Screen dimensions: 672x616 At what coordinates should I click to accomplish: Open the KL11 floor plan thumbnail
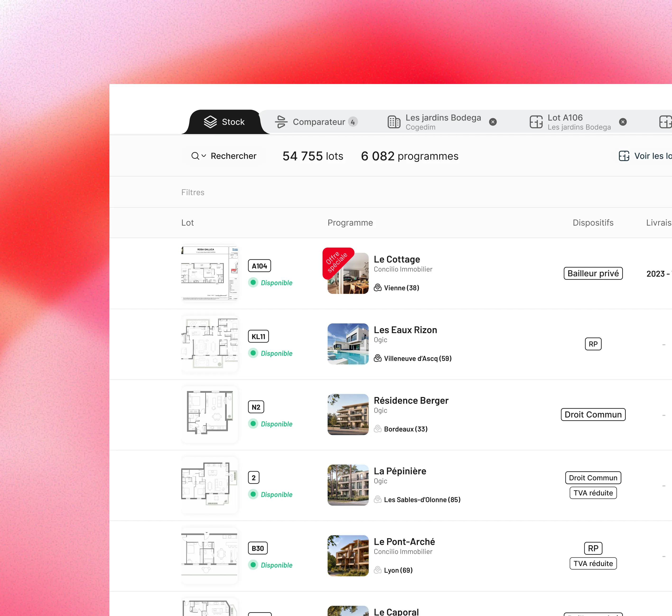(209, 344)
